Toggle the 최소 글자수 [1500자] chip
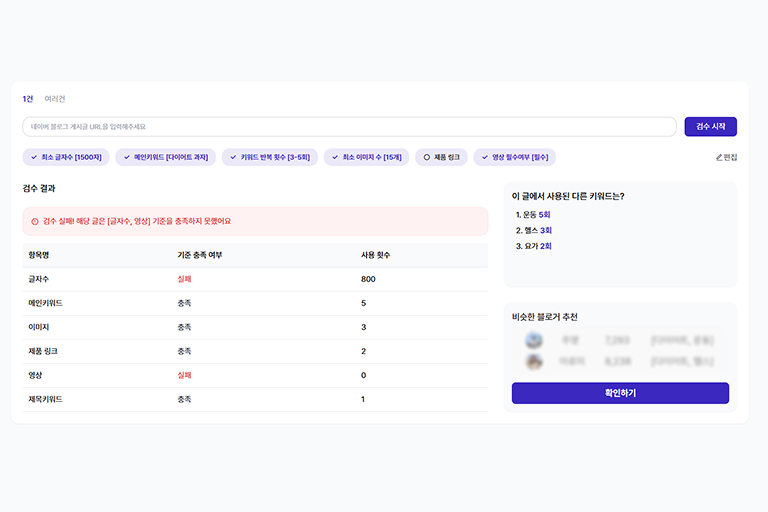768x512 pixels. coord(66,157)
